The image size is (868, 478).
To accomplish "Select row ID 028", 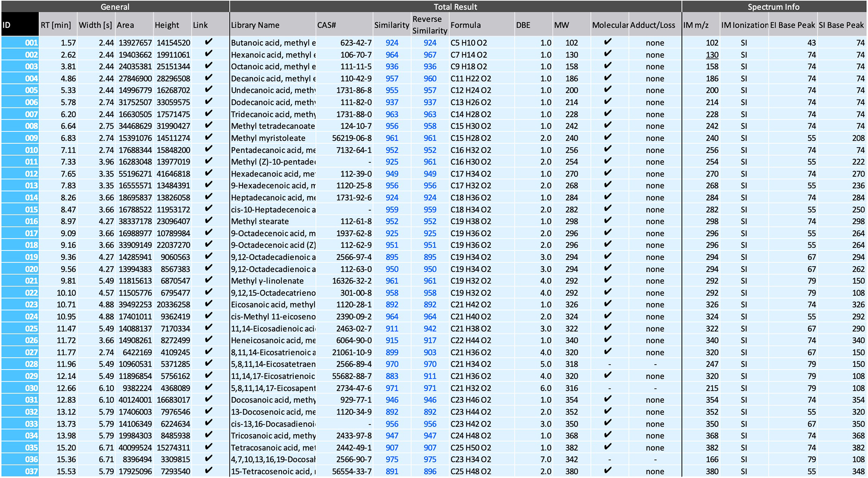I will click(20, 364).
